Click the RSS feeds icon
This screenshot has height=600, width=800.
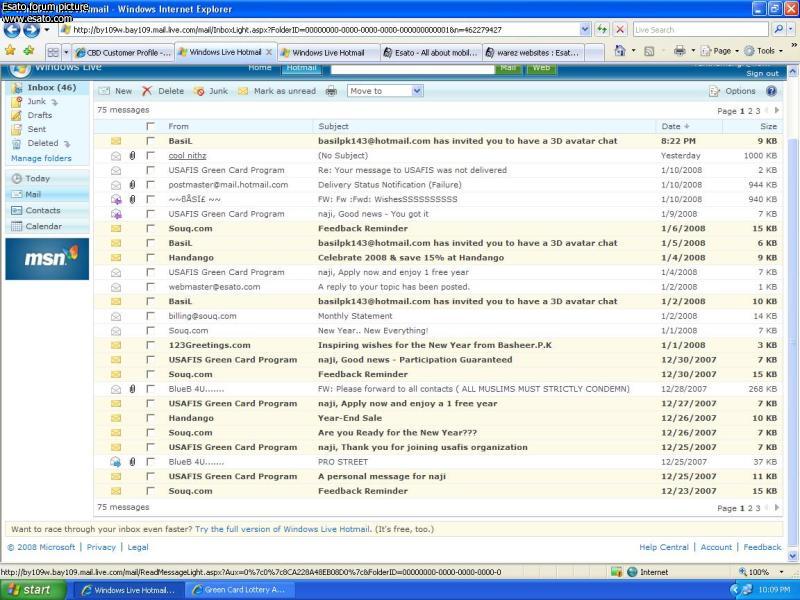[649, 51]
